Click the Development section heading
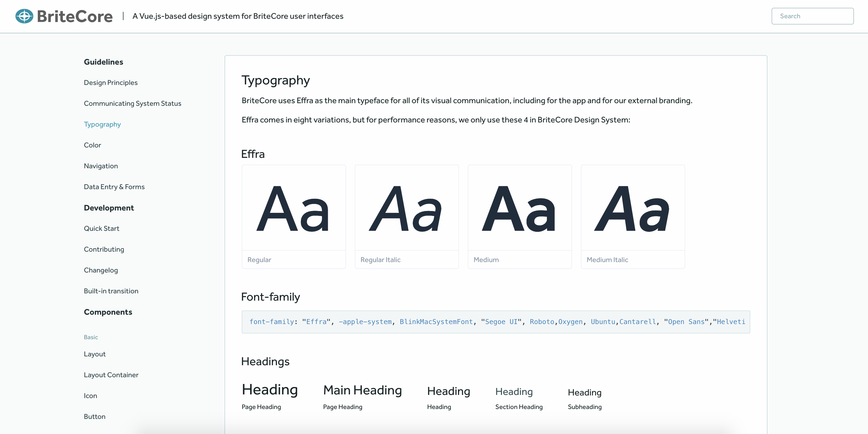This screenshot has height=434, width=868. tap(108, 208)
